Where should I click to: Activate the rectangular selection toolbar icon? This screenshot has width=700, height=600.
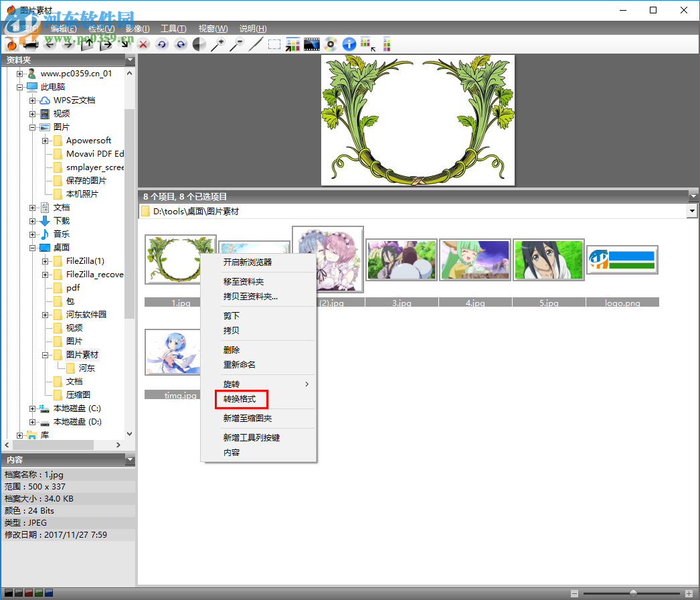pos(274,44)
